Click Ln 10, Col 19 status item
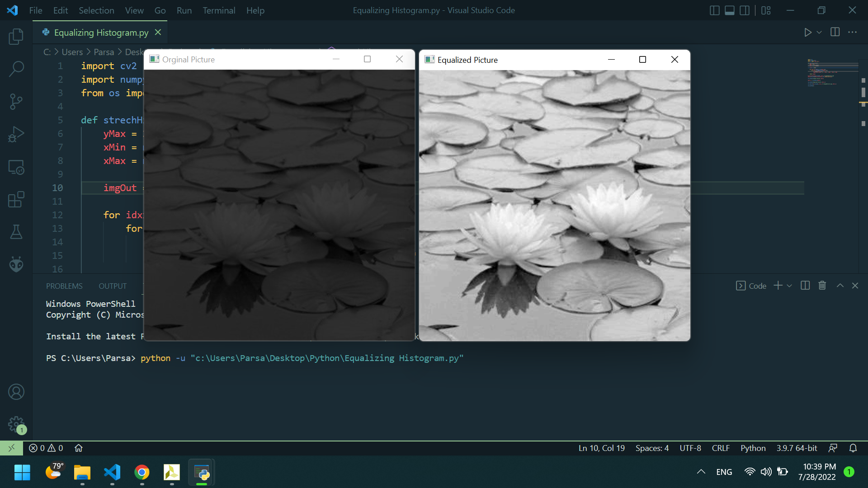Image resolution: width=868 pixels, height=488 pixels. pyautogui.click(x=601, y=448)
